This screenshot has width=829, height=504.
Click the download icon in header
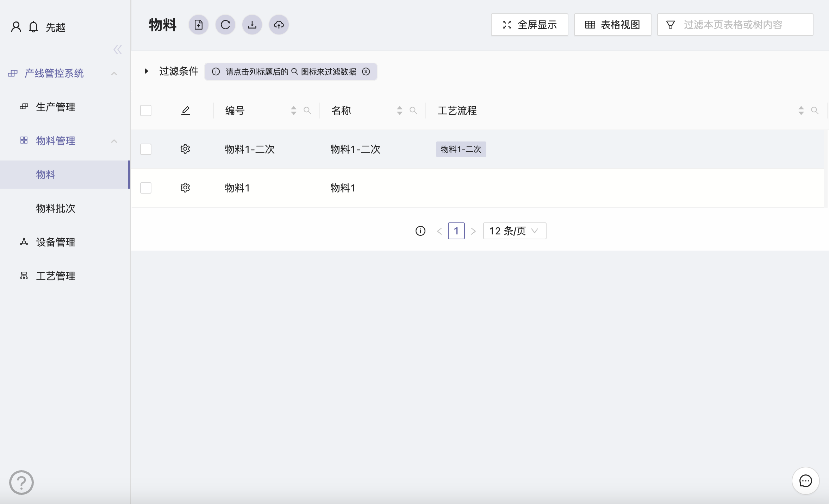(x=252, y=25)
